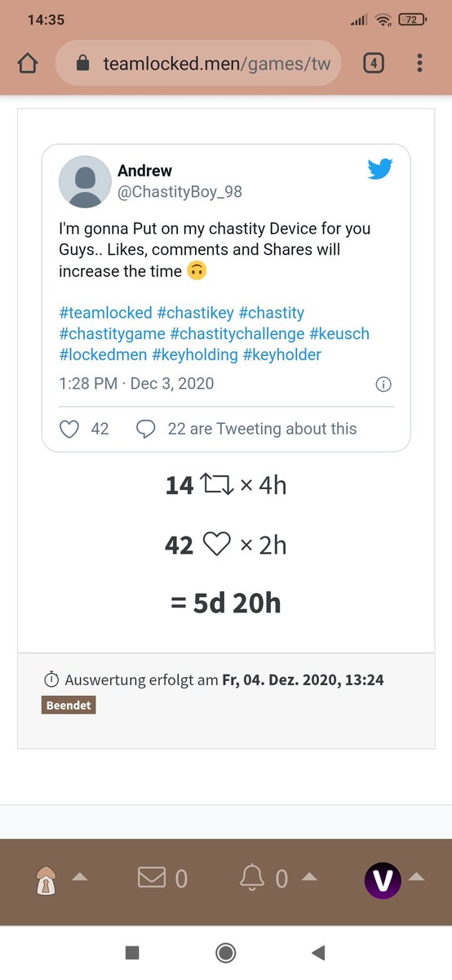Click the Twitter bird logo

pos(380,169)
